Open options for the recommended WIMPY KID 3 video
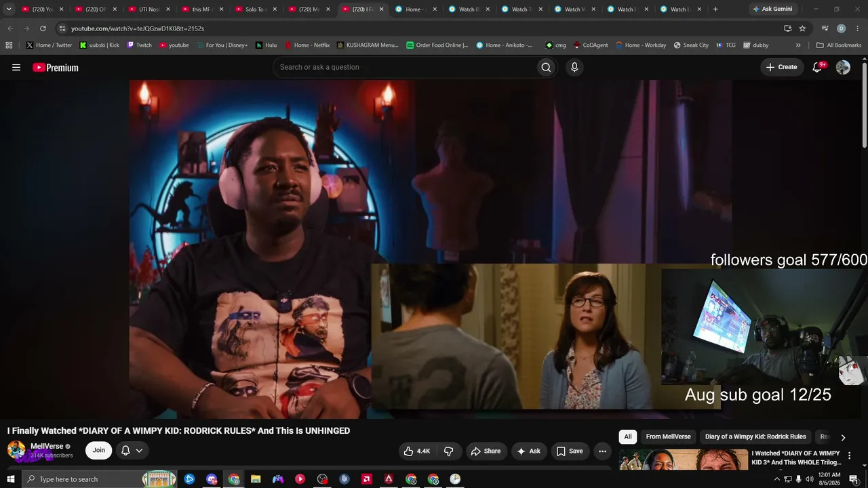 coord(849,455)
